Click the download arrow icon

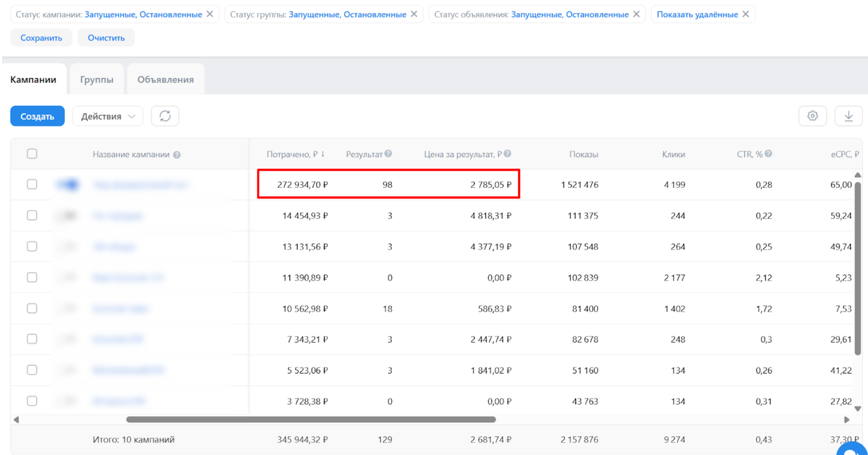[848, 116]
